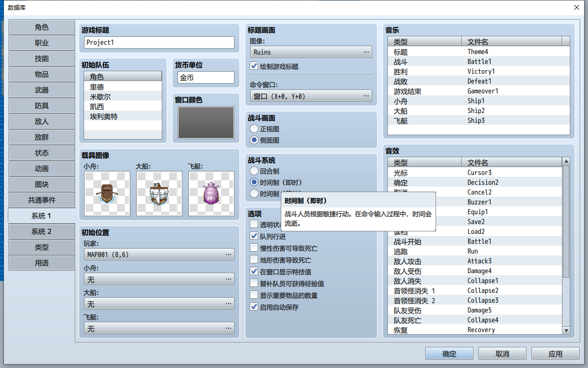Open the 玩家 MAP001 start position selector
Screen dimensions: 588x368
pyautogui.click(x=159, y=255)
